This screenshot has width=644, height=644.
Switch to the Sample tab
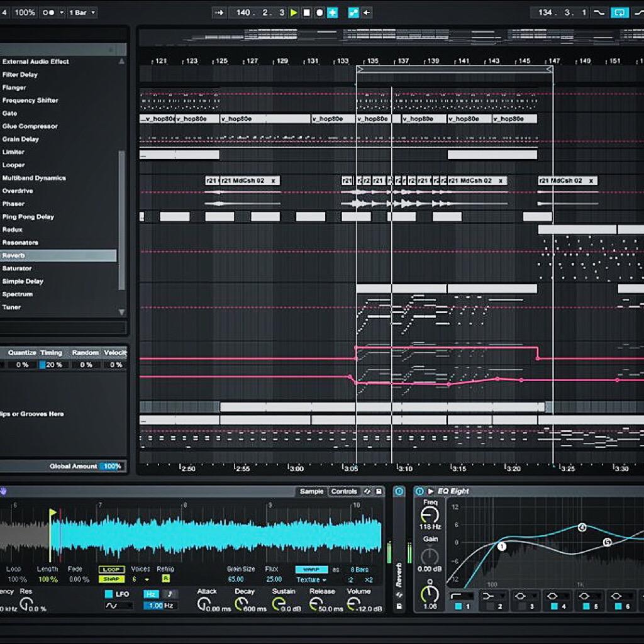311,491
